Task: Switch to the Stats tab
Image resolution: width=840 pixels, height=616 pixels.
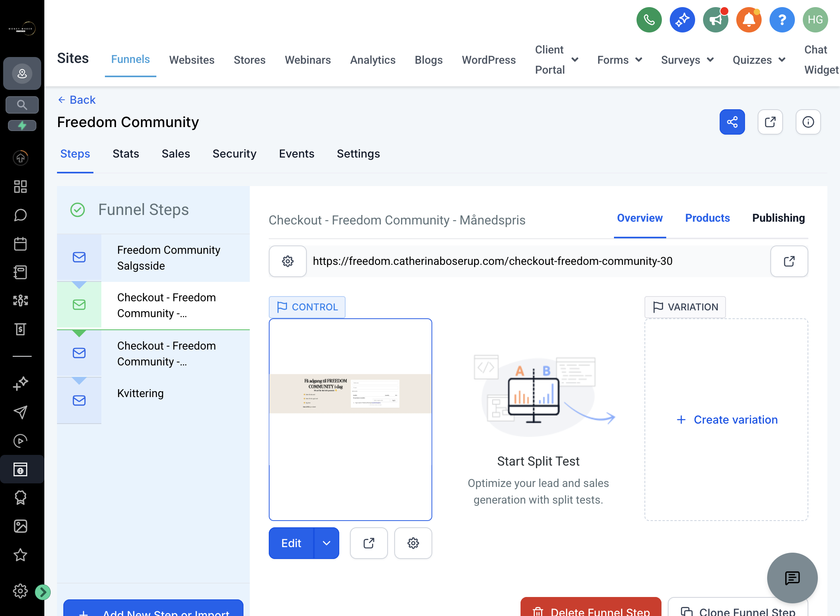Action: (126, 154)
